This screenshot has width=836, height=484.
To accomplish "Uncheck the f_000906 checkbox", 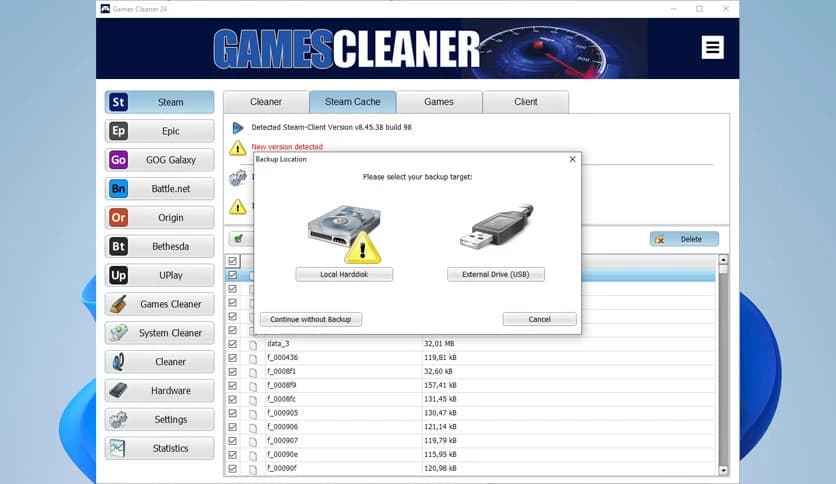I will [x=232, y=427].
